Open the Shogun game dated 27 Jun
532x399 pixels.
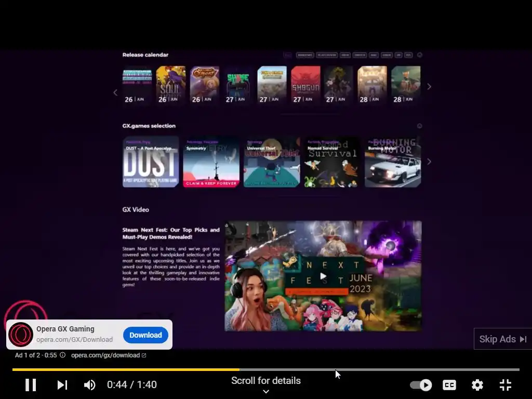point(305,85)
